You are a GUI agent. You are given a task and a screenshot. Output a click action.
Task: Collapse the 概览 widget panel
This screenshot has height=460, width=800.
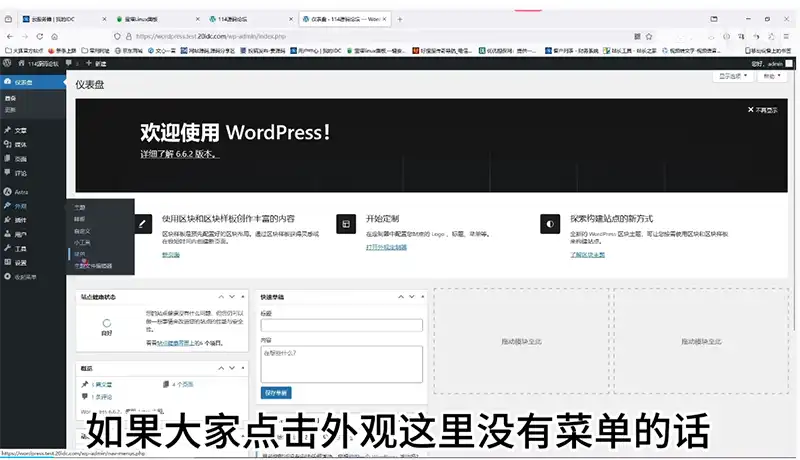click(x=242, y=368)
